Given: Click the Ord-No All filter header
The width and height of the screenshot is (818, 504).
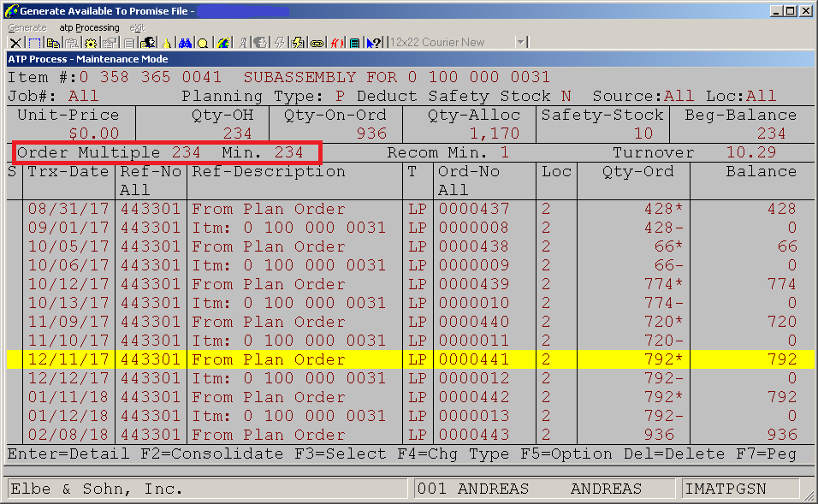Looking at the screenshot, I should tap(453, 190).
